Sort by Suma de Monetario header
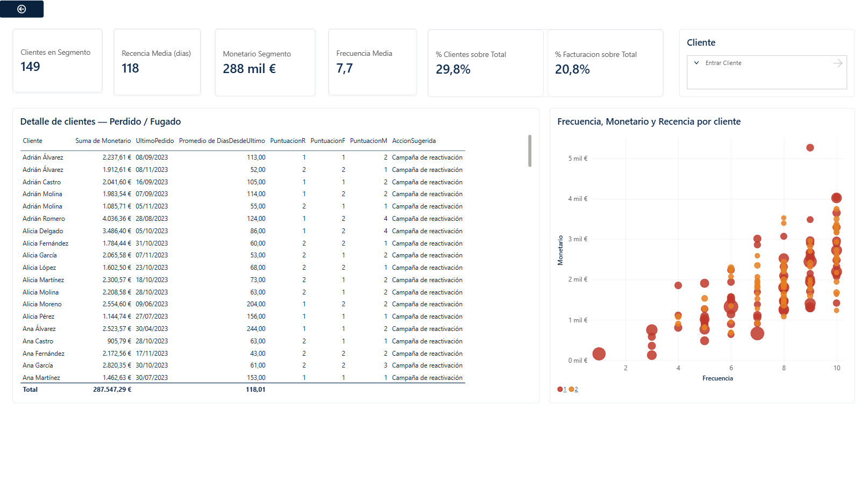The width and height of the screenshot is (868, 489). [x=103, y=141]
